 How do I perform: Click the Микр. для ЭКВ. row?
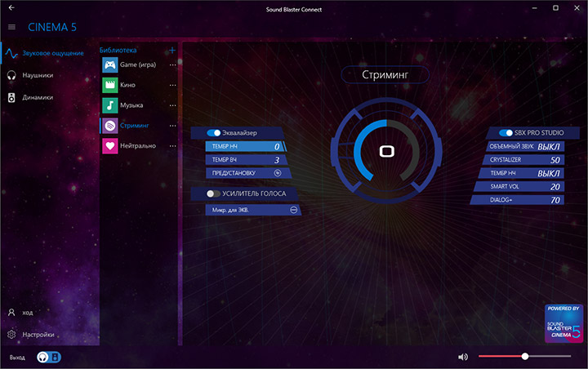pyautogui.click(x=253, y=210)
